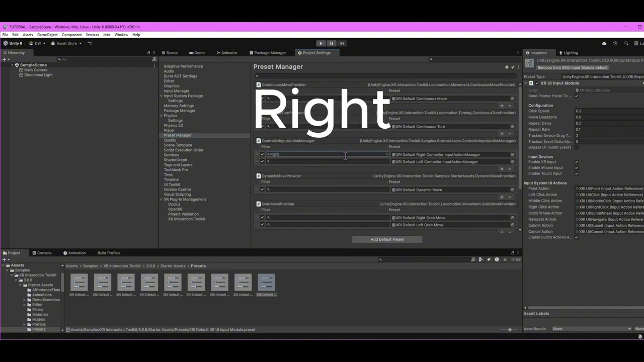Click the Step frame button
Screen dimensions: 644x362
coord(342,43)
